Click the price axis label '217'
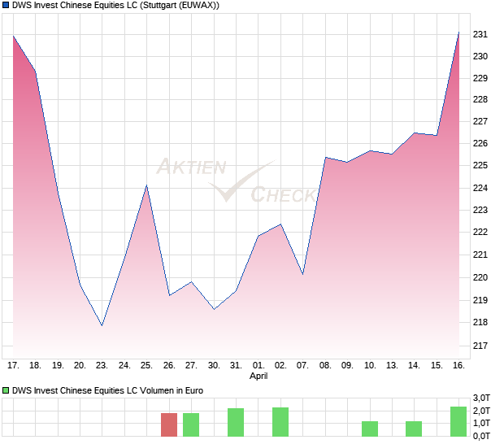 [x=480, y=346]
